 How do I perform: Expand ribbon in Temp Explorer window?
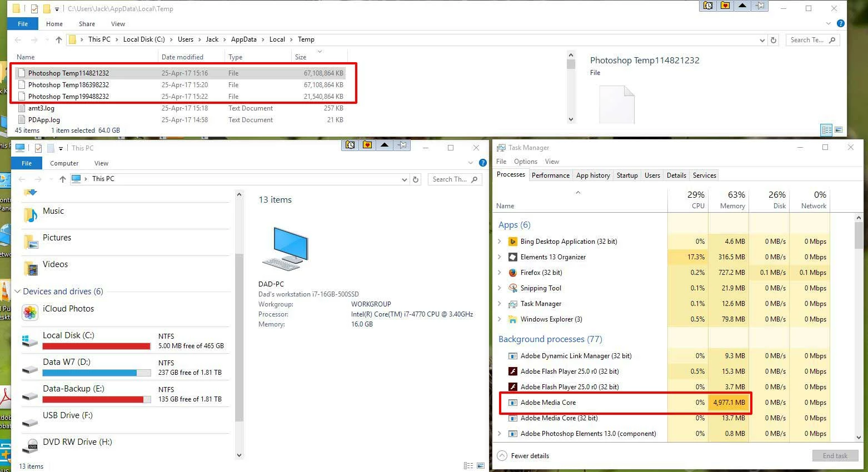click(829, 24)
